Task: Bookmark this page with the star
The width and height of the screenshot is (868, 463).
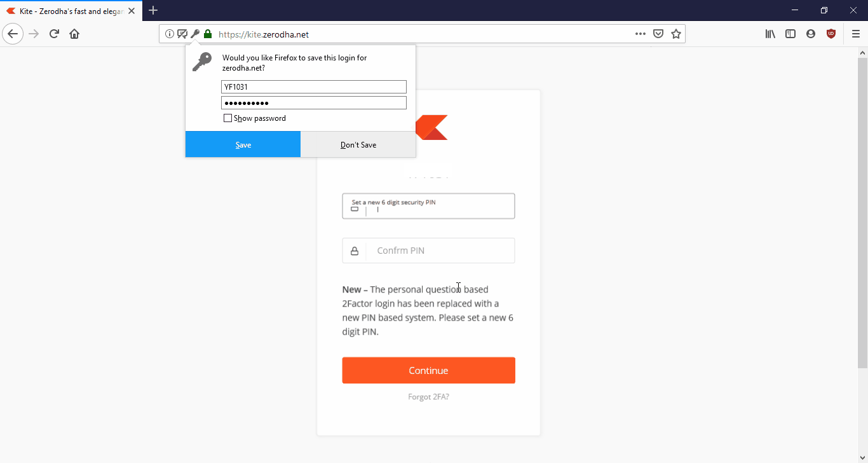Action: click(676, 34)
